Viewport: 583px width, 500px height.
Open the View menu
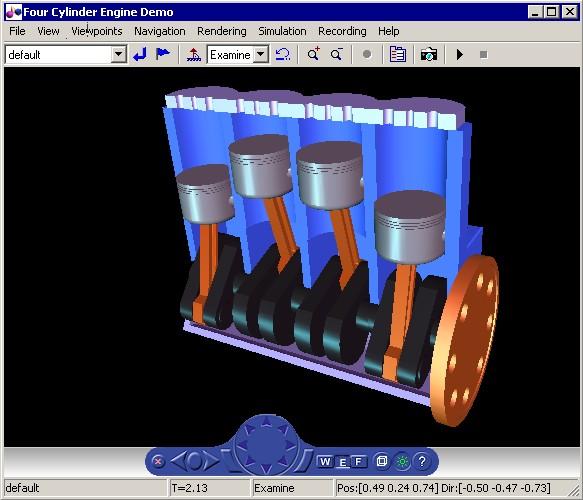48,31
